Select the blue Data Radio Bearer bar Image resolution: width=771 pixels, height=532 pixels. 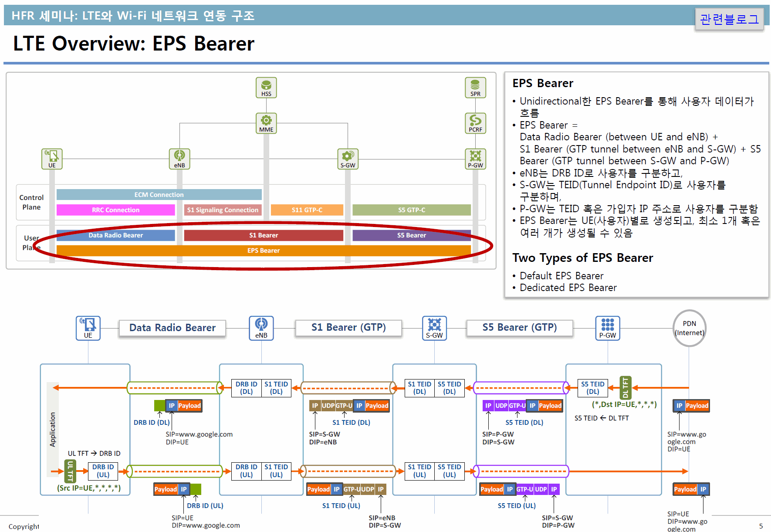tap(115, 235)
